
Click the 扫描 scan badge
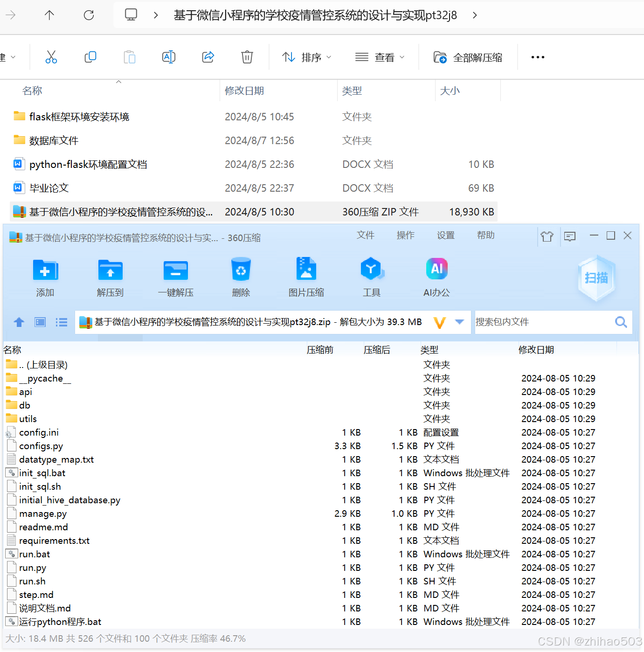tap(597, 277)
